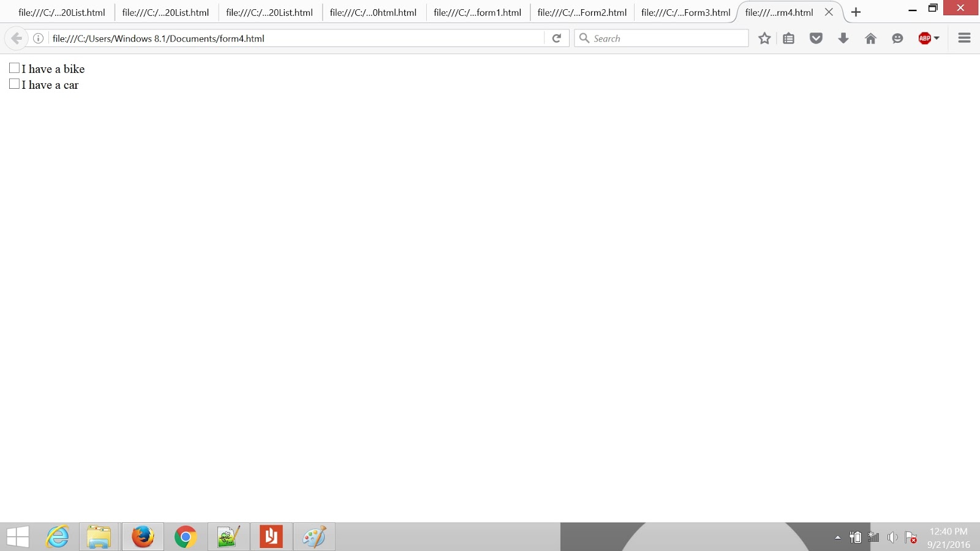Open the Hello chat smiley icon
The width and height of the screenshot is (980, 551).
pyautogui.click(x=897, y=39)
